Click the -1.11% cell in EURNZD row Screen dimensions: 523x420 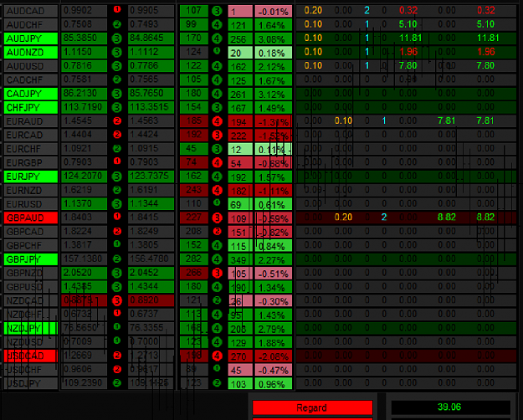click(x=273, y=191)
